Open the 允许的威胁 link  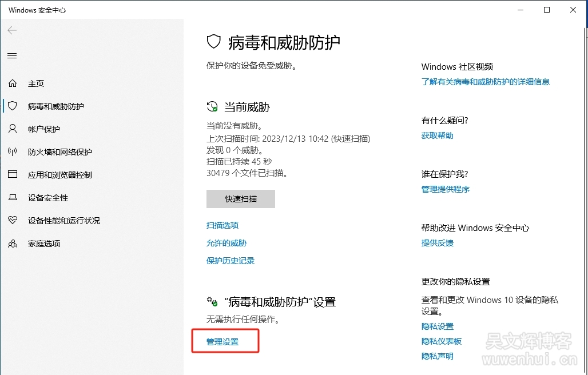pyautogui.click(x=227, y=243)
